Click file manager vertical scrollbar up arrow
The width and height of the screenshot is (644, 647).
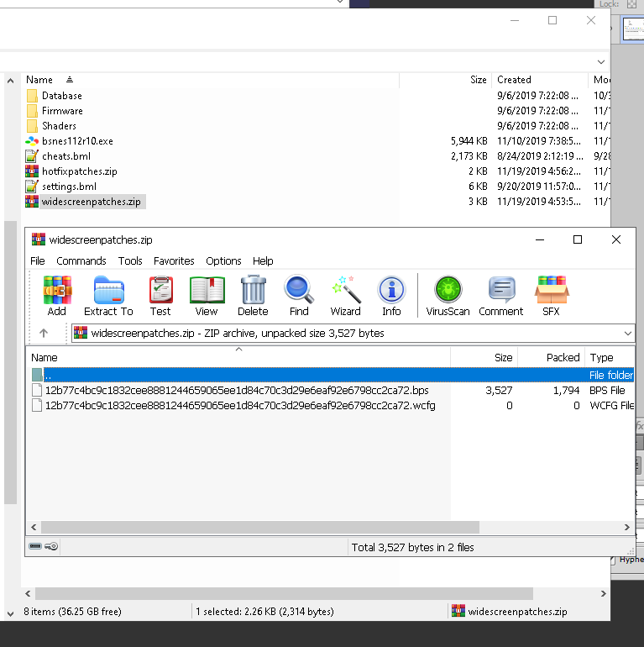[11, 81]
